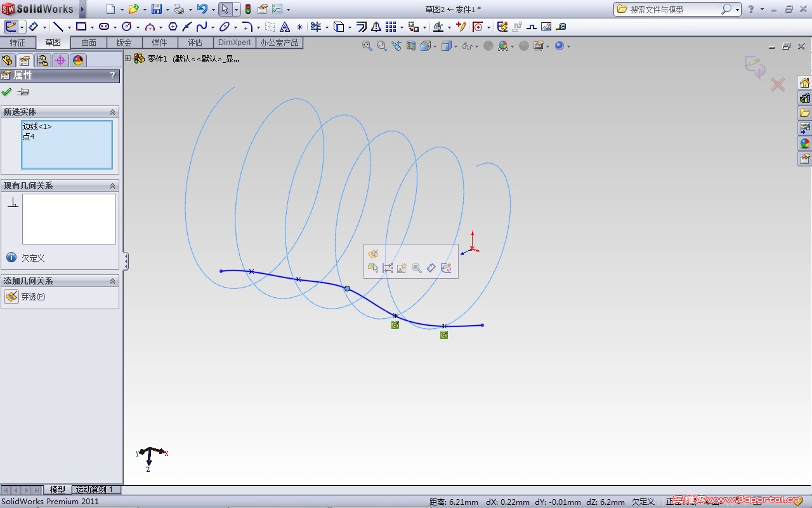This screenshot has width=812, height=508.
Task: Open the Options list icon in top toolbar
Action: [x=277, y=9]
